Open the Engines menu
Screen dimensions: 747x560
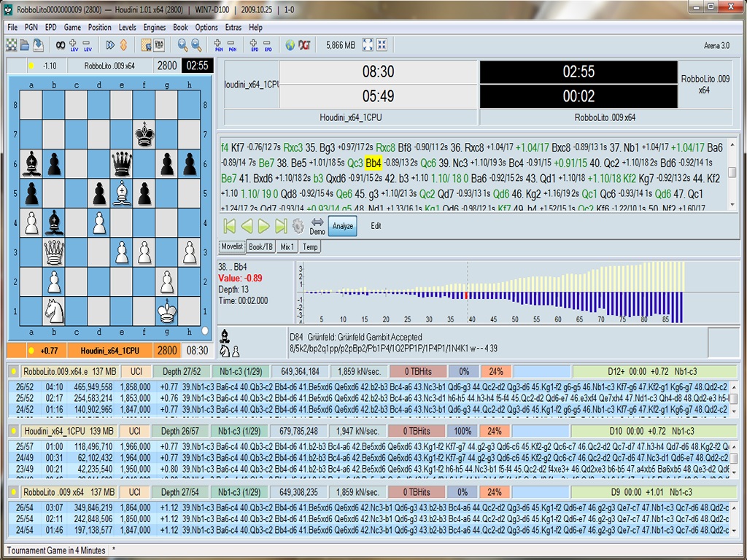pos(155,27)
